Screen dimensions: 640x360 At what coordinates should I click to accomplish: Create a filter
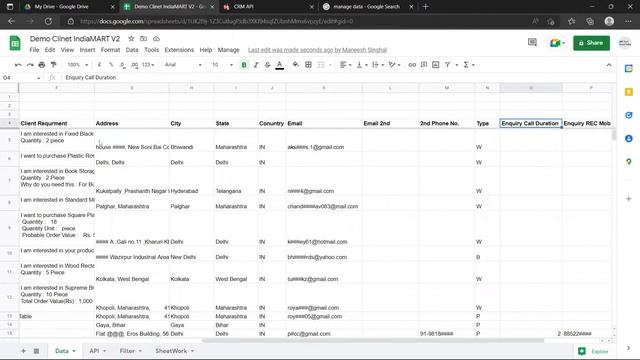[x=448, y=65]
